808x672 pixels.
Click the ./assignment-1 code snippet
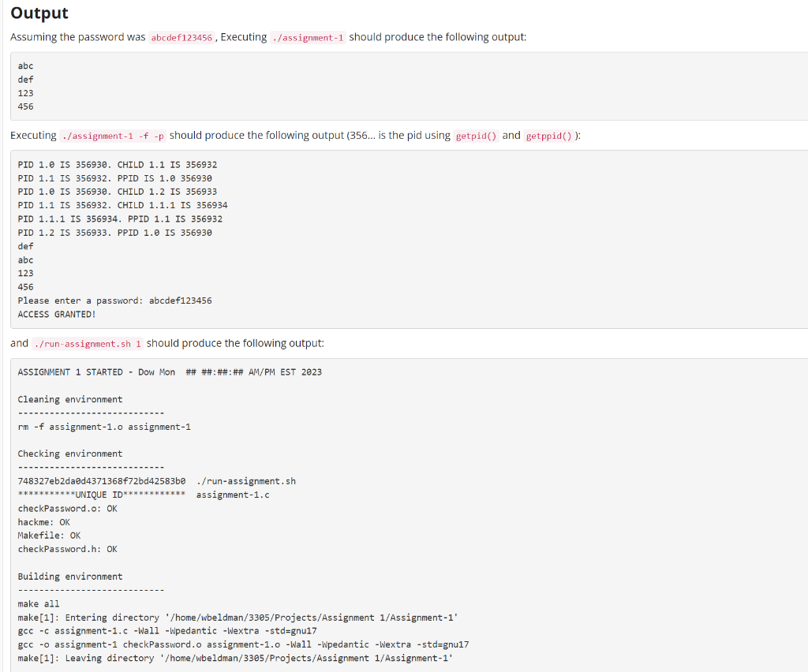pyautogui.click(x=308, y=37)
